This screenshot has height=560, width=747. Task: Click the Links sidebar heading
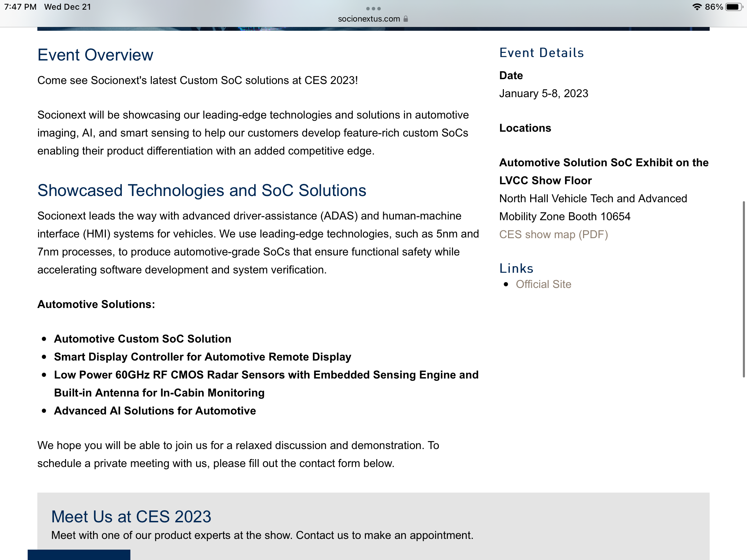tap(516, 268)
